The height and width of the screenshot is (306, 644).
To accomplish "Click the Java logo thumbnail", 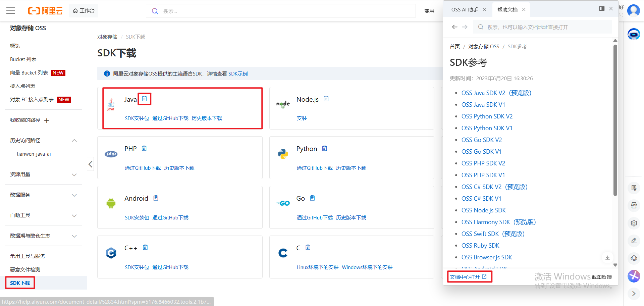I will pos(111,104).
